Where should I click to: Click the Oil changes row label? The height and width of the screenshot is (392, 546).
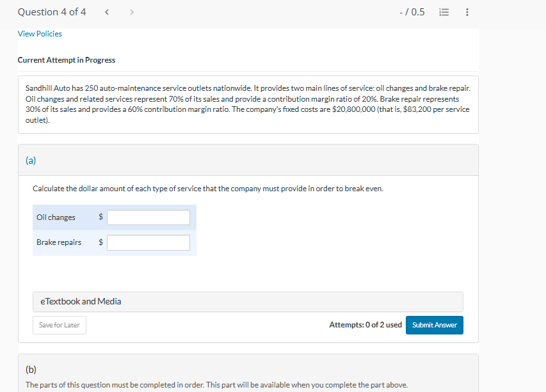(56, 217)
